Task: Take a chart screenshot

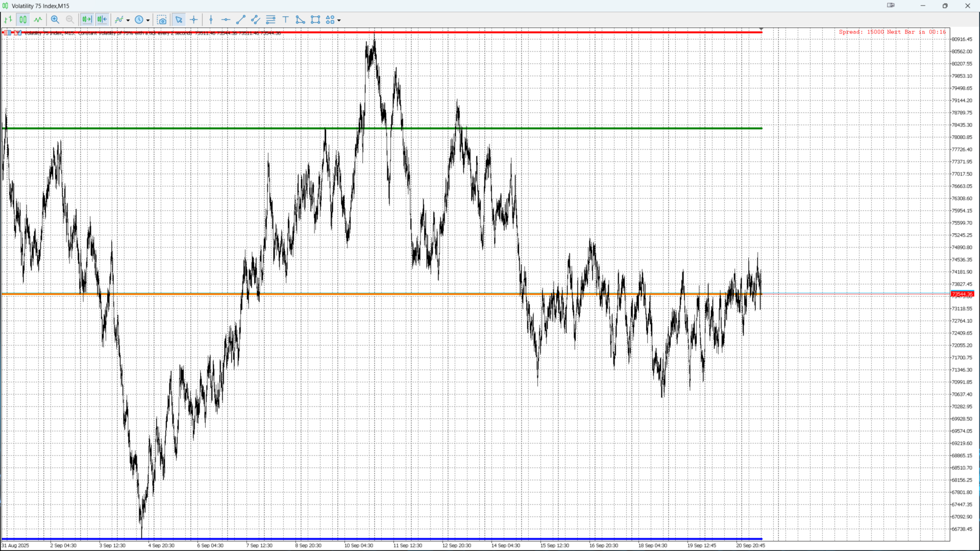Action: pos(162,20)
